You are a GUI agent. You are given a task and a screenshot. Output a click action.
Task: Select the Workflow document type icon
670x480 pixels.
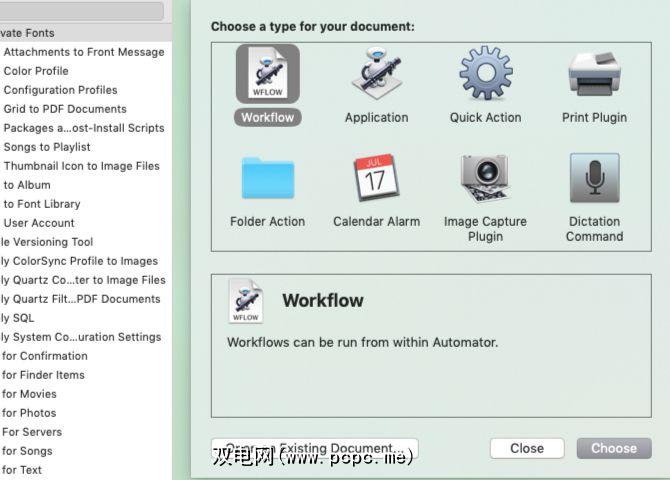(x=267, y=74)
